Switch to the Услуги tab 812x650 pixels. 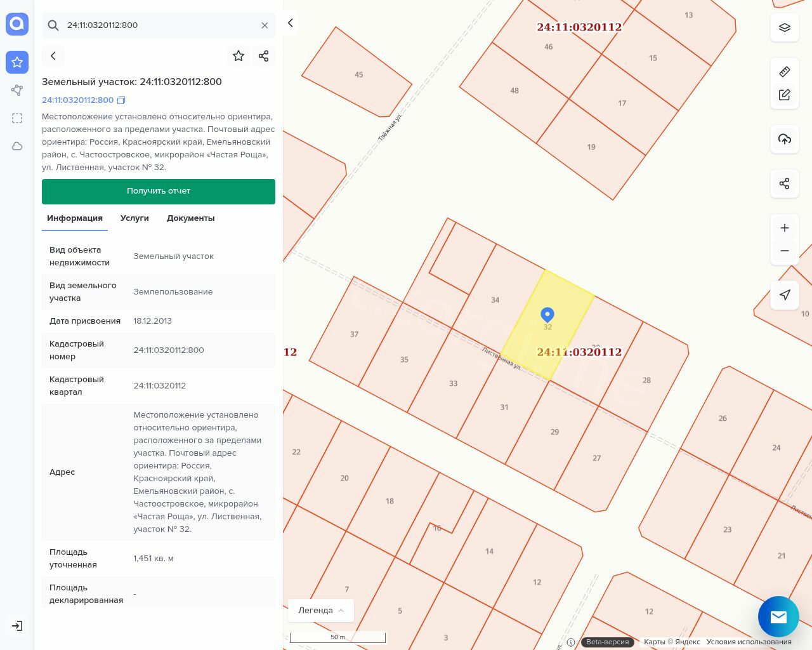point(134,218)
